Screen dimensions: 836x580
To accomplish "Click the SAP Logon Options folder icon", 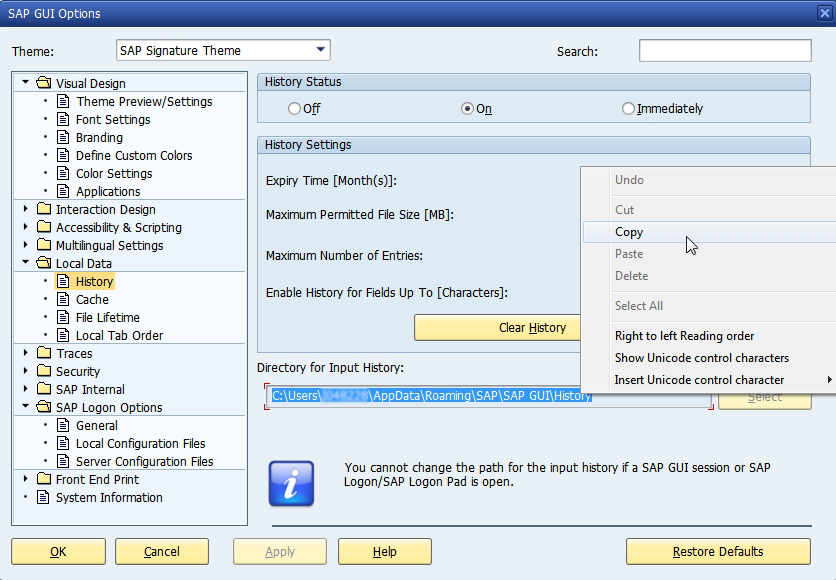I will [44, 407].
